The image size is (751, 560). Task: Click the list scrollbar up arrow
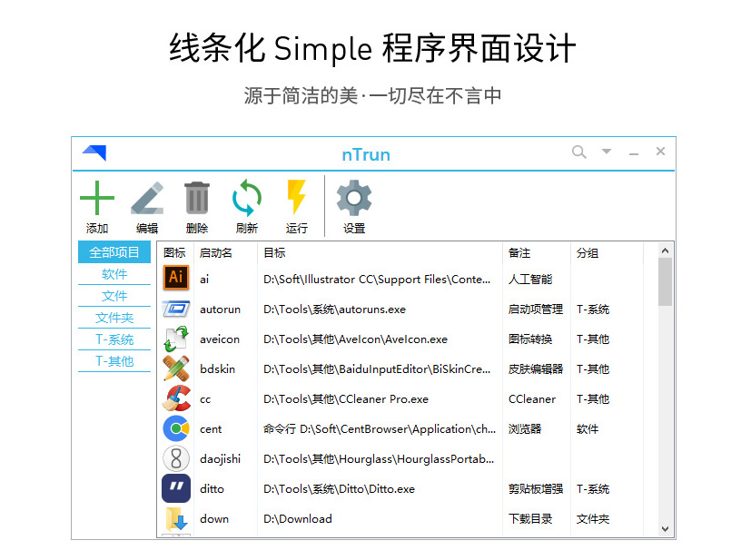[665, 251]
